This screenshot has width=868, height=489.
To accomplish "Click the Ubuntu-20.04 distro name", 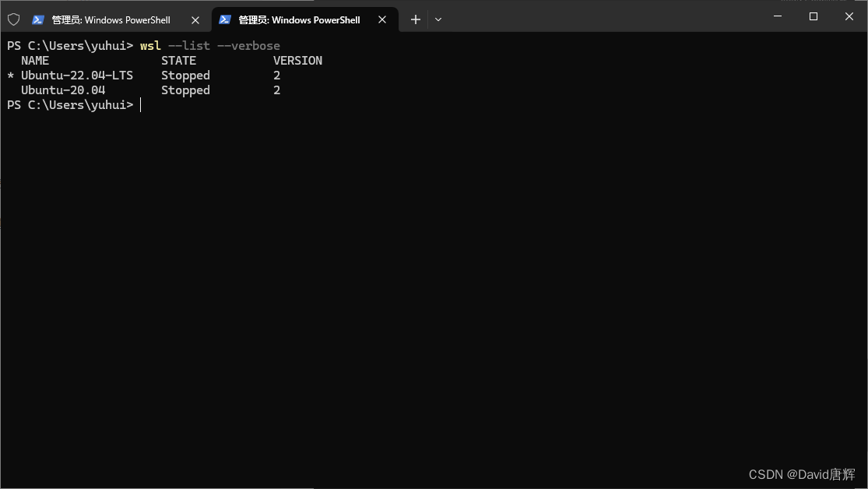I will click(63, 90).
